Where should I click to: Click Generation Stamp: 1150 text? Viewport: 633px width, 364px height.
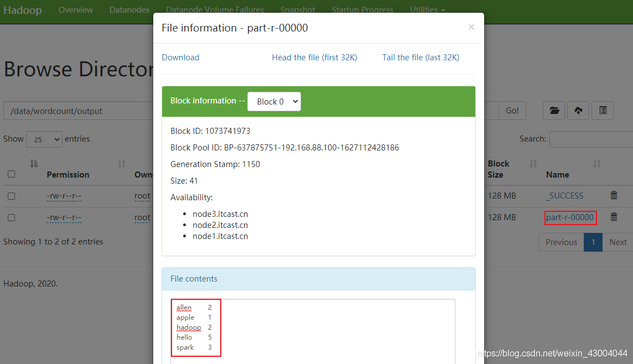(x=215, y=164)
